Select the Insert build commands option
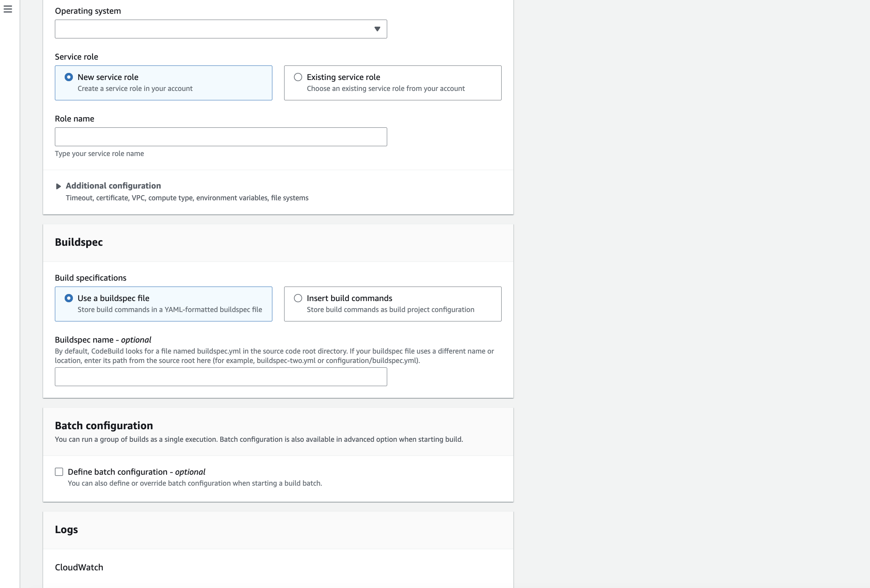 coord(298,298)
